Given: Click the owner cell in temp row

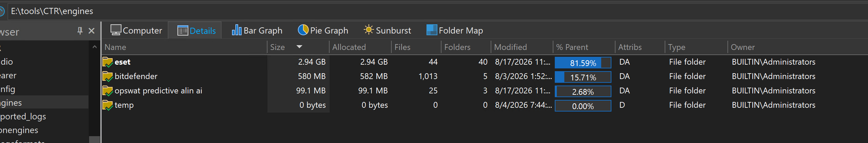Looking at the screenshot, I should [773, 105].
